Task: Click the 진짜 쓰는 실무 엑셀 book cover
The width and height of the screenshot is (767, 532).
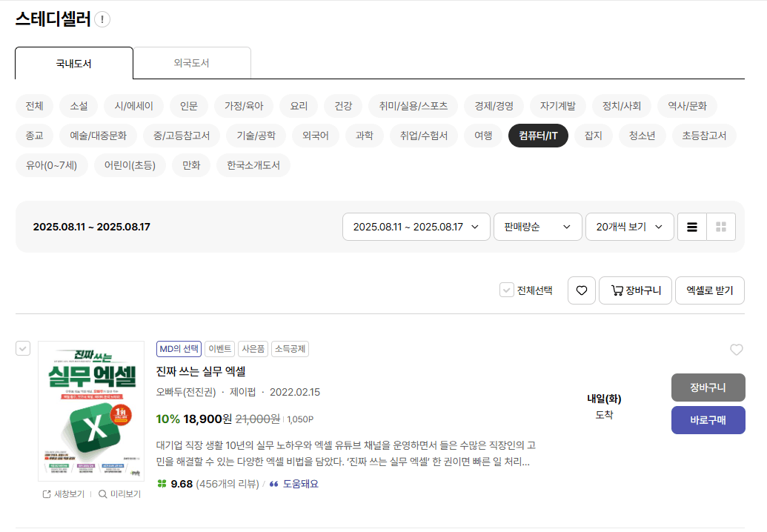Action: point(91,411)
